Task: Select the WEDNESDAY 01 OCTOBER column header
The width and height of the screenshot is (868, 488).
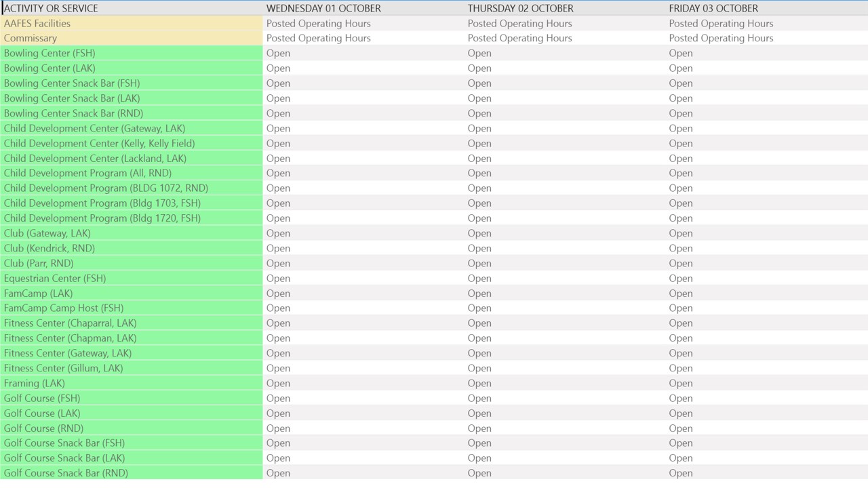Action: (323, 8)
